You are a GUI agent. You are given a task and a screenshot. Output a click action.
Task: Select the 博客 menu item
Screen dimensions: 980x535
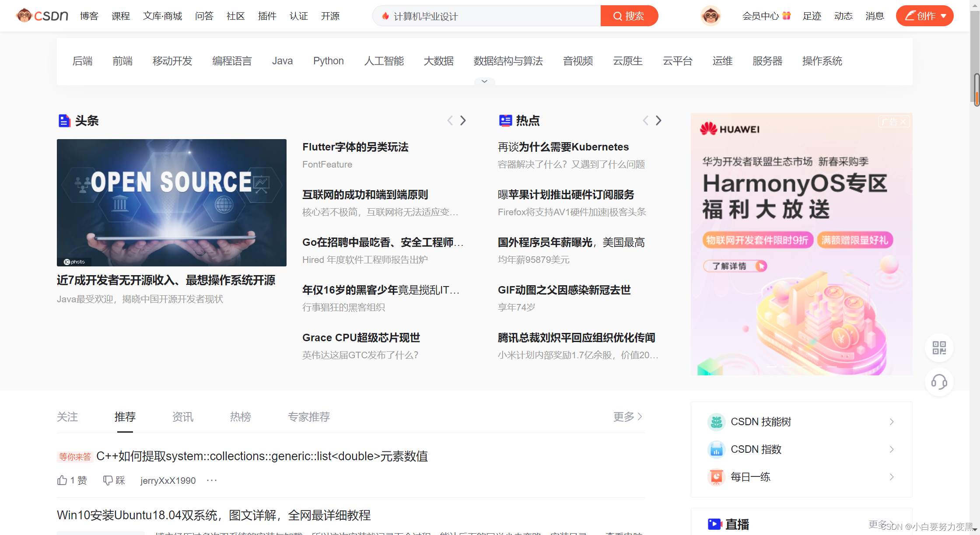89,16
